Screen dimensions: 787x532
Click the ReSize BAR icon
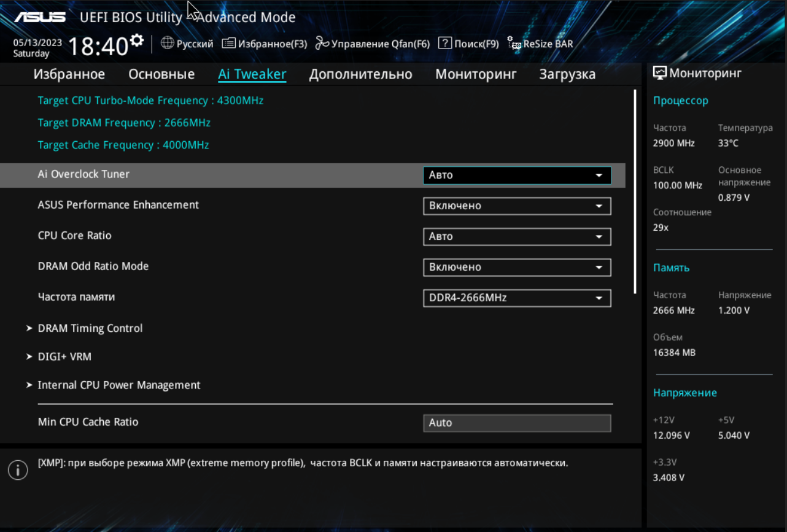514,44
